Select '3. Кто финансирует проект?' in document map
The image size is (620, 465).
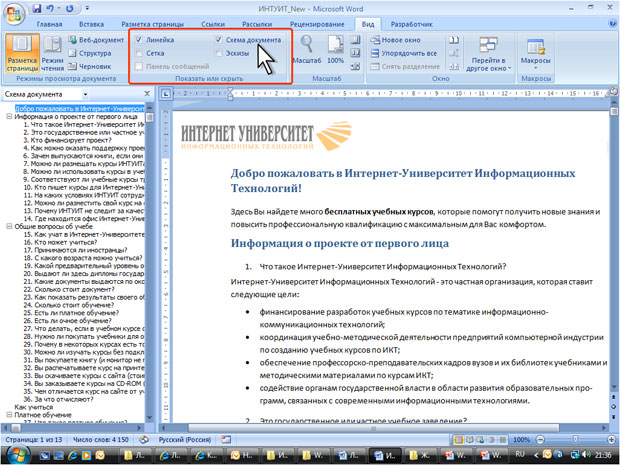click(67, 140)
